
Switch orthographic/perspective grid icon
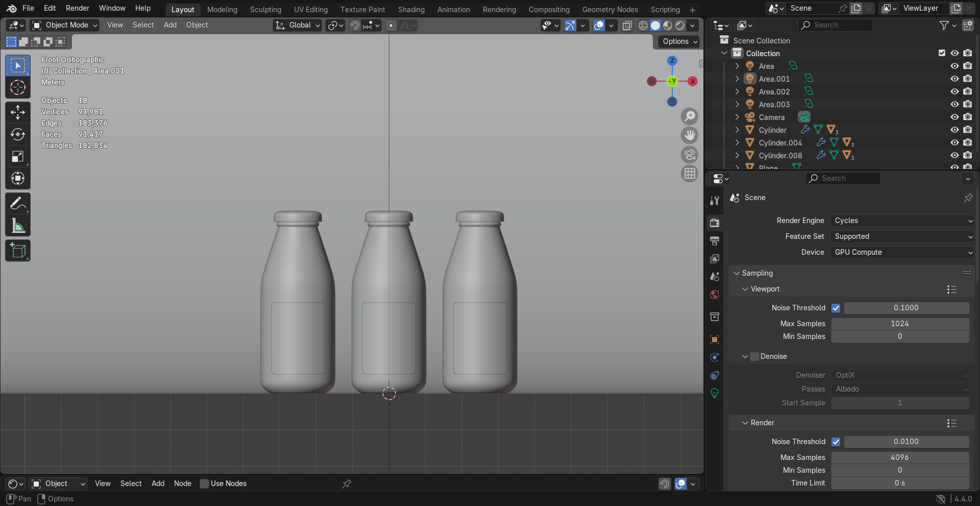point(690,174)
